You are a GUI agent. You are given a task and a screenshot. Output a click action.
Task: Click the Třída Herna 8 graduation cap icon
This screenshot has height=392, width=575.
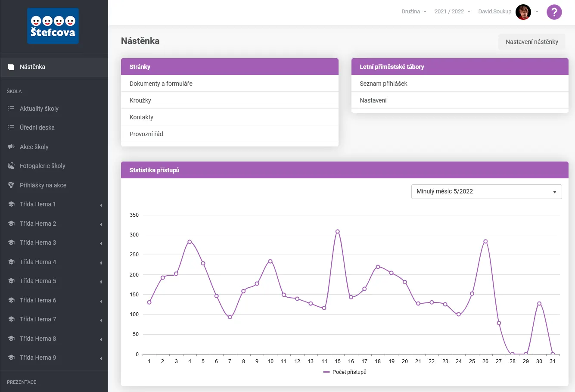11,339
